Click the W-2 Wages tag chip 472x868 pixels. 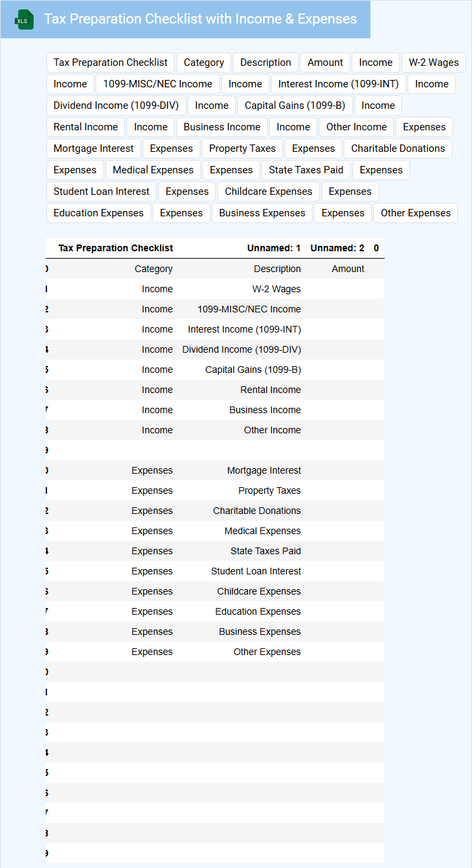(x=434, y=62)
